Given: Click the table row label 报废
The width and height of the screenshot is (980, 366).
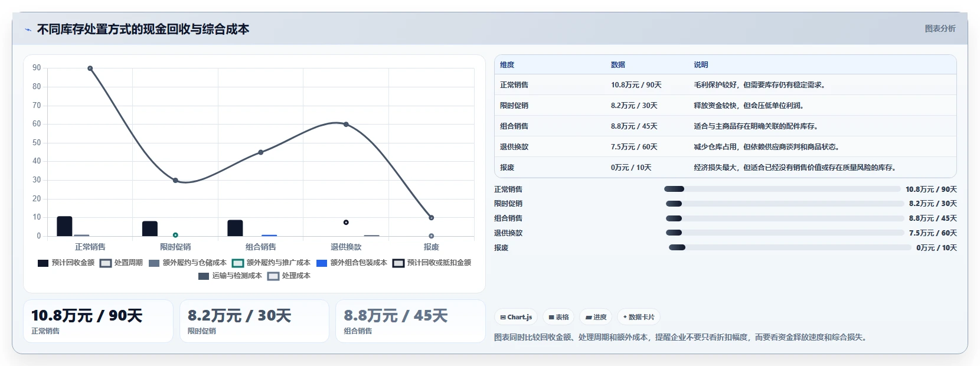Looking at the screenshot, I should (507, 168).
